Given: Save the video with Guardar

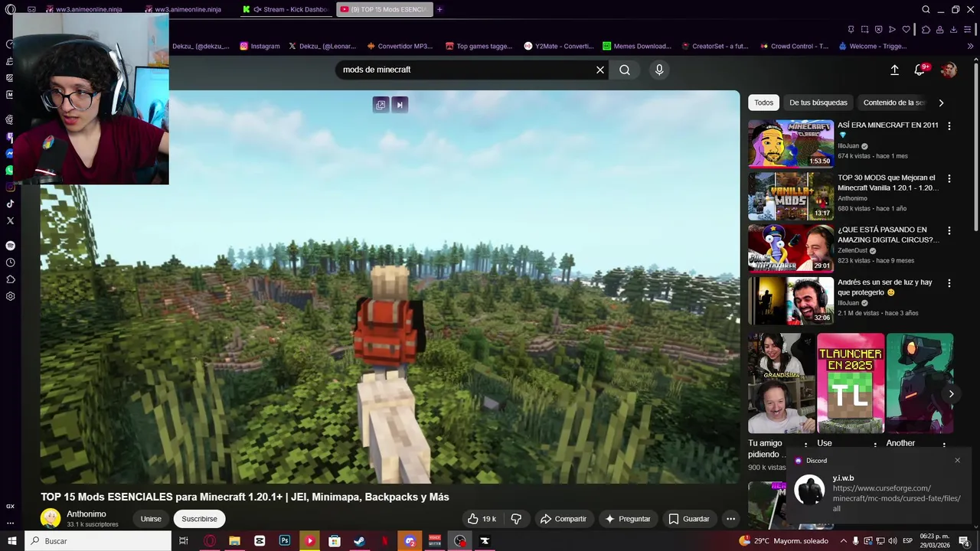Looking at the screenshot, I should 689,519.
